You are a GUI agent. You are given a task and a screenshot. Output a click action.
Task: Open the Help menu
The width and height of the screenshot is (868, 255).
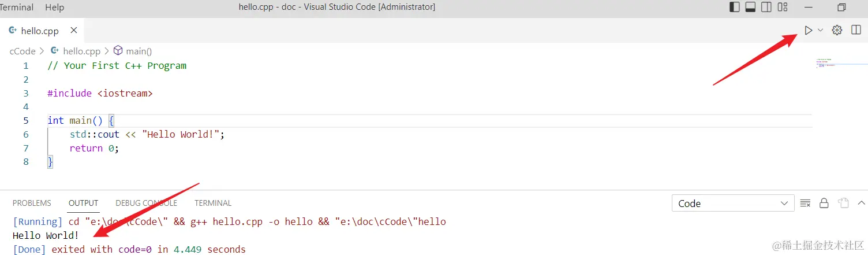(54, 8)
